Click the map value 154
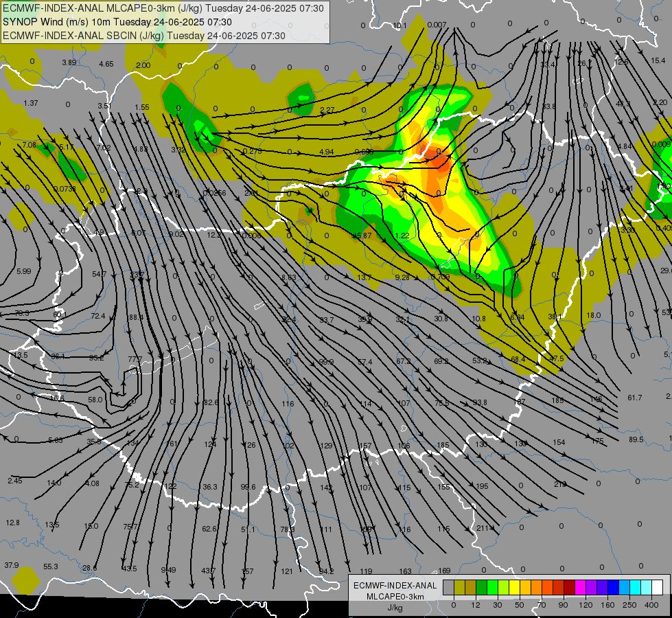 pos(559,442)
